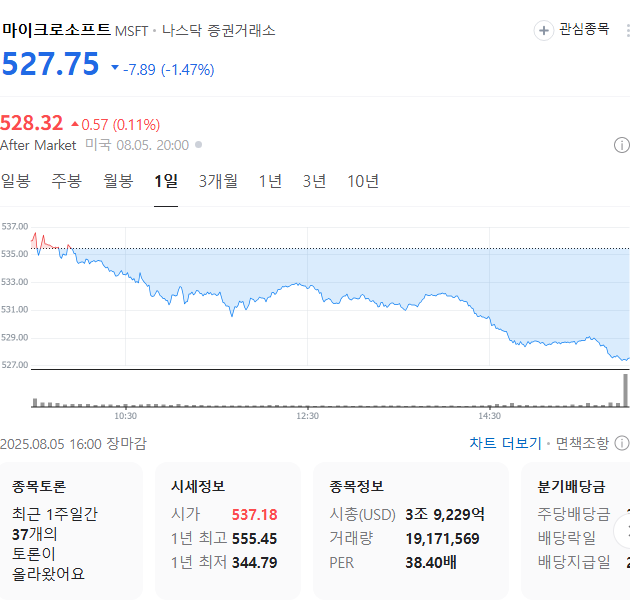Open the 면책조항 info icon
This screenshot has width=630, height=600.
click(x=622, y=443)
